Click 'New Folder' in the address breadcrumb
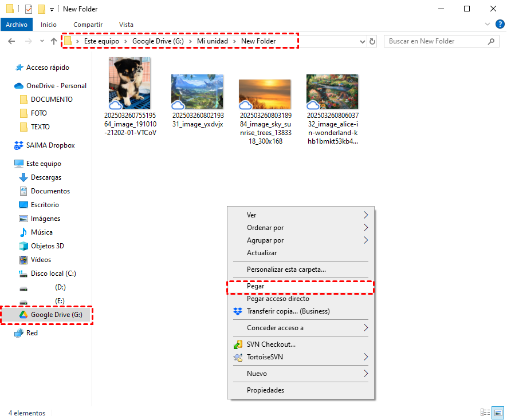 tap(258, 41)
